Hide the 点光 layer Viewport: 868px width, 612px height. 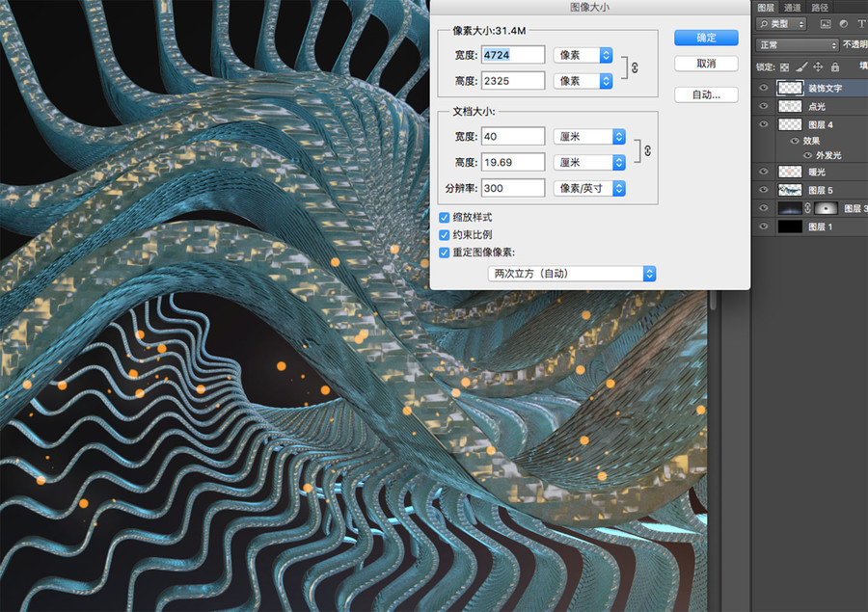click(764, 106)
